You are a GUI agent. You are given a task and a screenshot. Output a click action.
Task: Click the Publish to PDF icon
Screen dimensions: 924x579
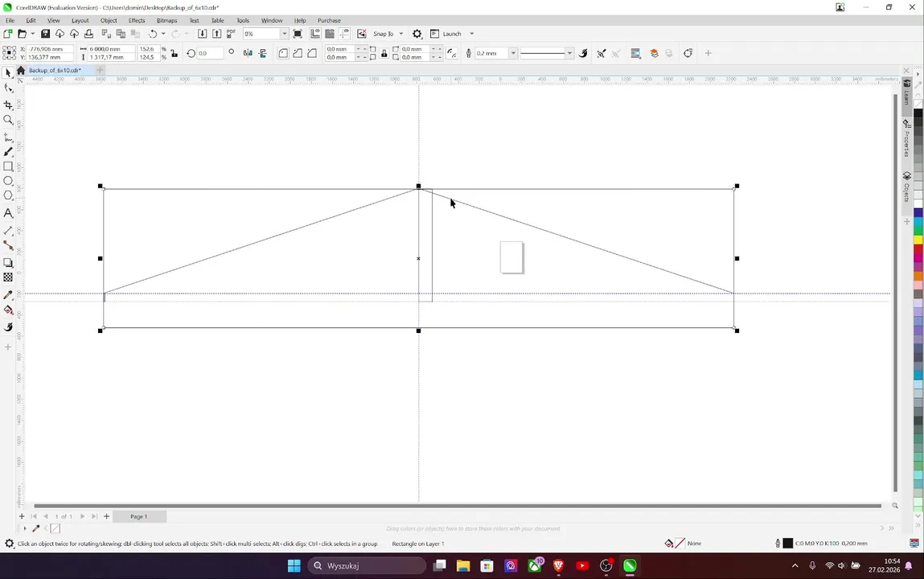[231, 34]
